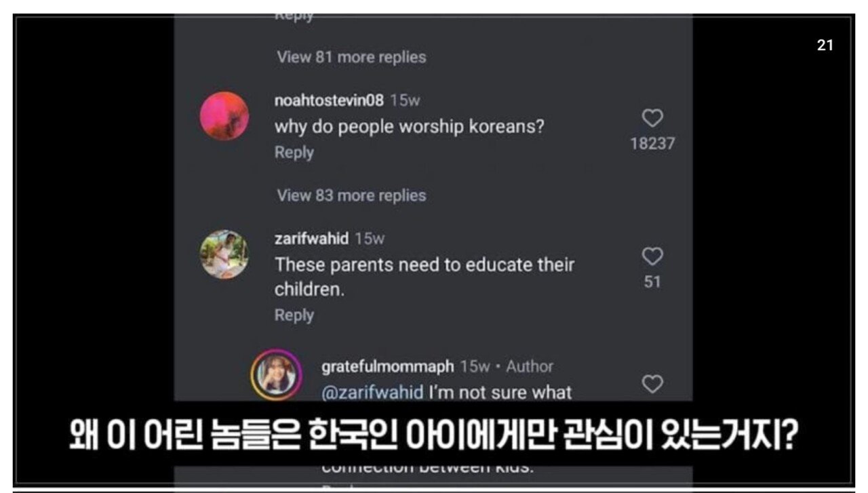Open gratefulmommaph's story ring avatar
Viewport: 868px width, 493px height.
[276, 375]
